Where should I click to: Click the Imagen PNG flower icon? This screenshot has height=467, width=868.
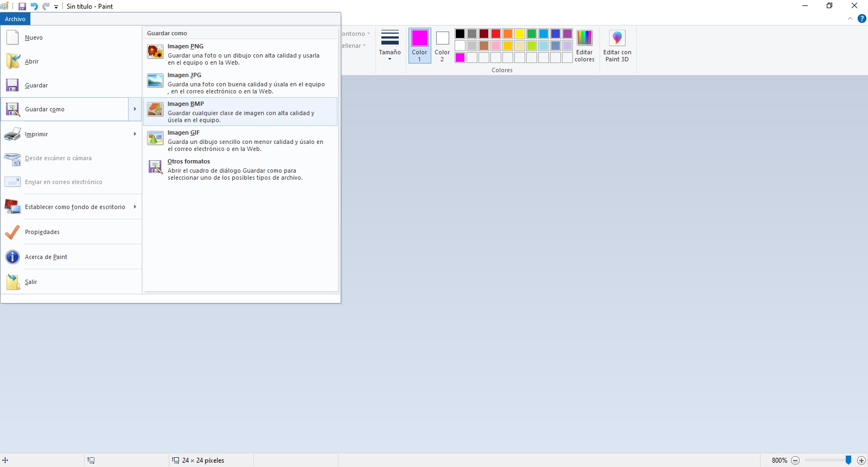(x=155, y=52)
